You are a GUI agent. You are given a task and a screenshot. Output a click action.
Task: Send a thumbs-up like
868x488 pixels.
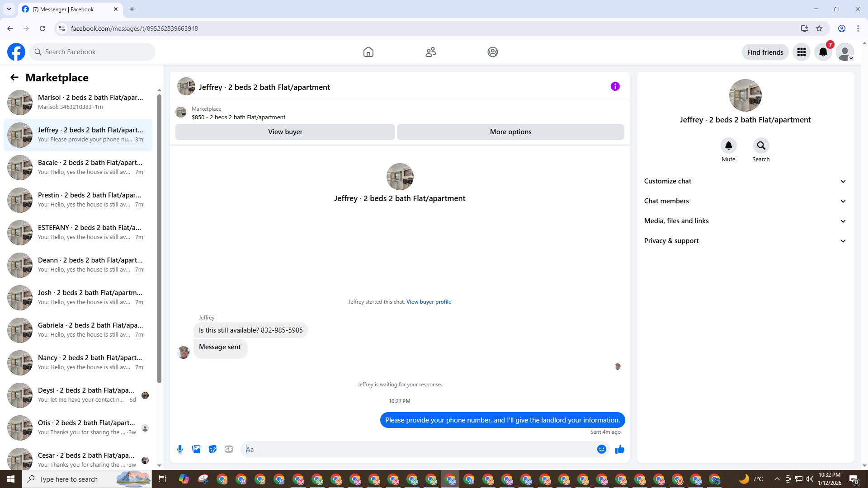(620, 449)
